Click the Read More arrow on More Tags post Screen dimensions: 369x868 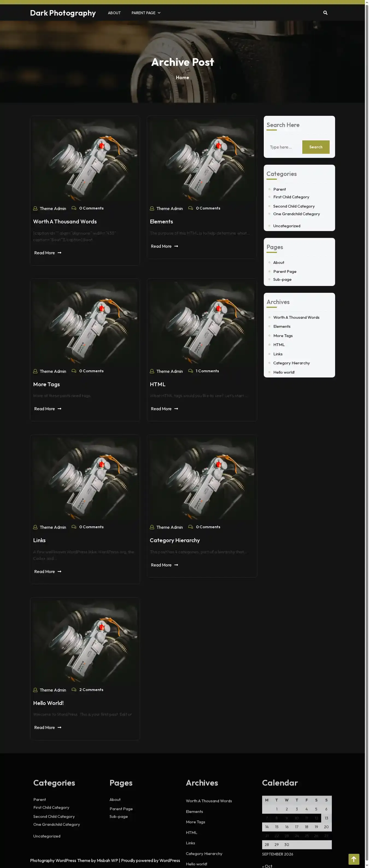tap(59, 409)
